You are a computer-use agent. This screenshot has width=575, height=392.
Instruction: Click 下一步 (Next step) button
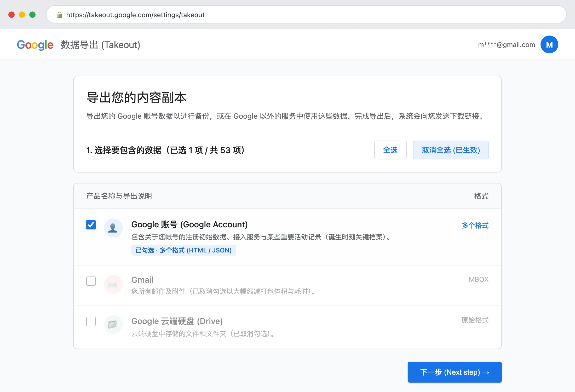point(455,372)
